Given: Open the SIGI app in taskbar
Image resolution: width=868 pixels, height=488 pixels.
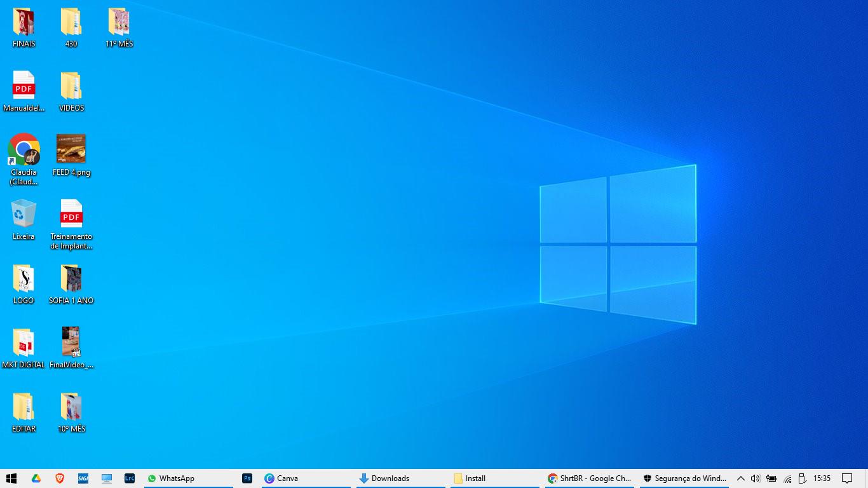Looking at the screenshot, I should [83, 478].
